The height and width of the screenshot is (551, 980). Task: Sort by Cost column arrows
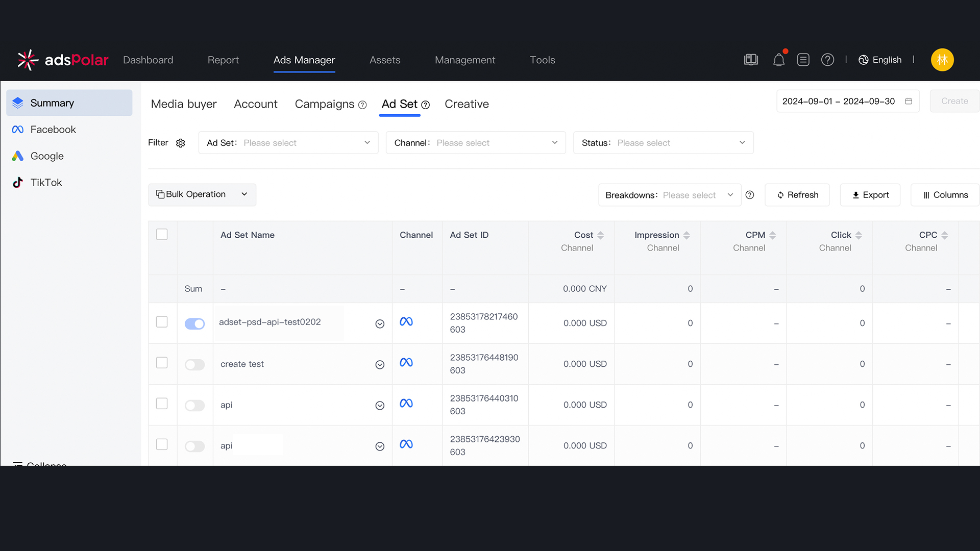[x=600, y=235]
